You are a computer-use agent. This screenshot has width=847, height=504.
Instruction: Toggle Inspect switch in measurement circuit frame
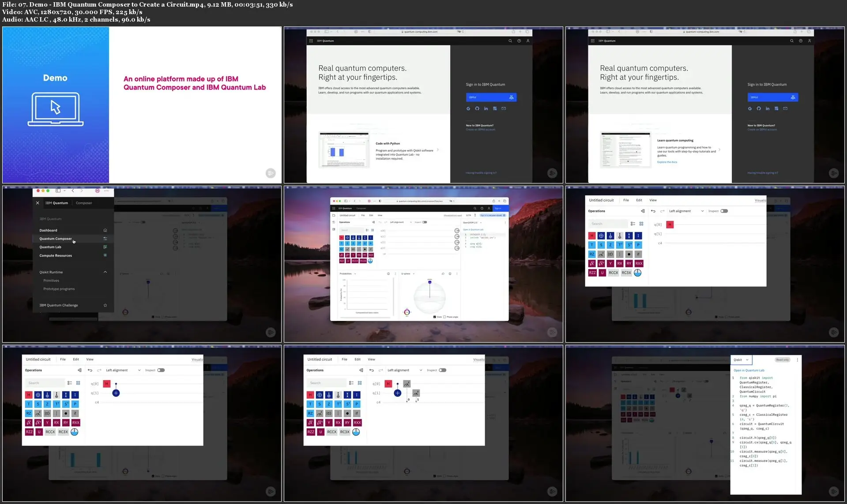click(443, 370)
